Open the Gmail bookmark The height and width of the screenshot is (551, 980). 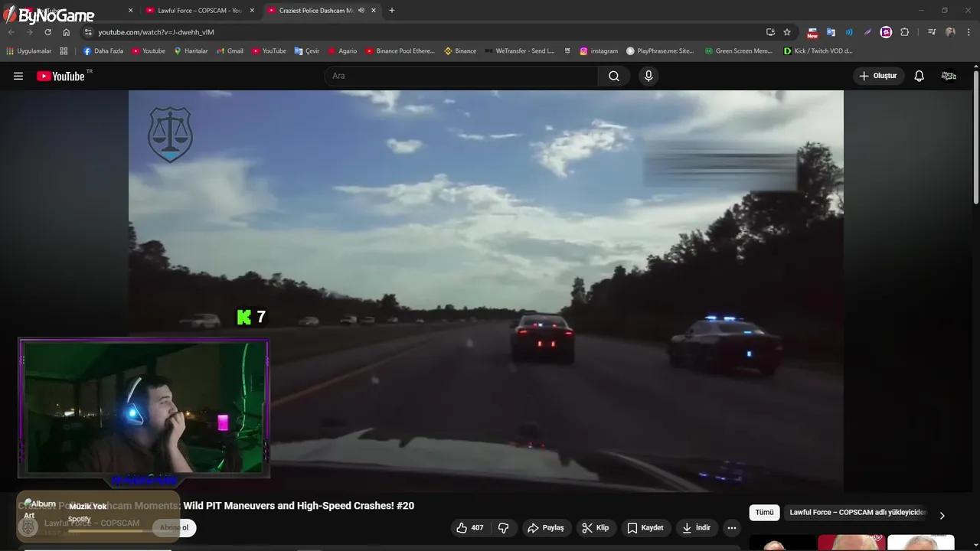pos(230,51)
